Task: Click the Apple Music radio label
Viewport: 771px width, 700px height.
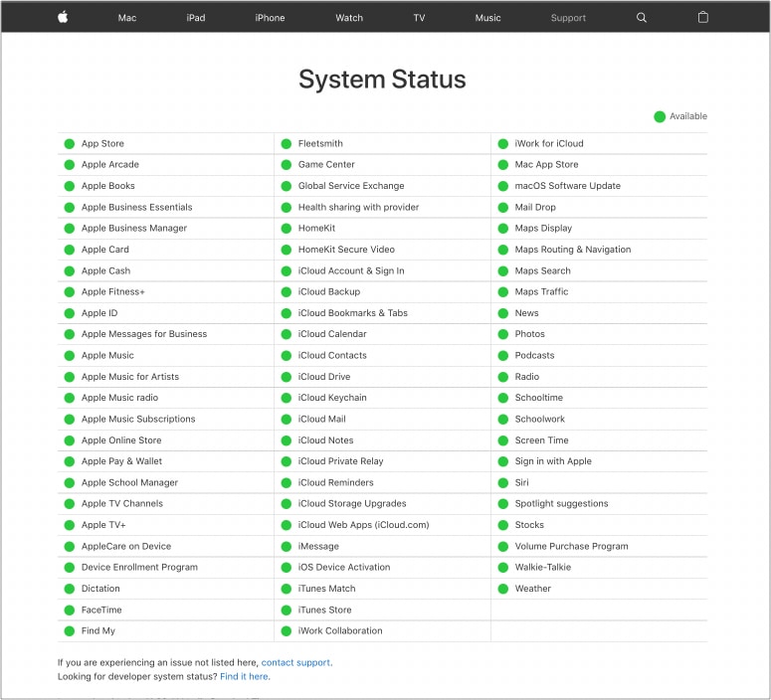Action: pos(120,398)
